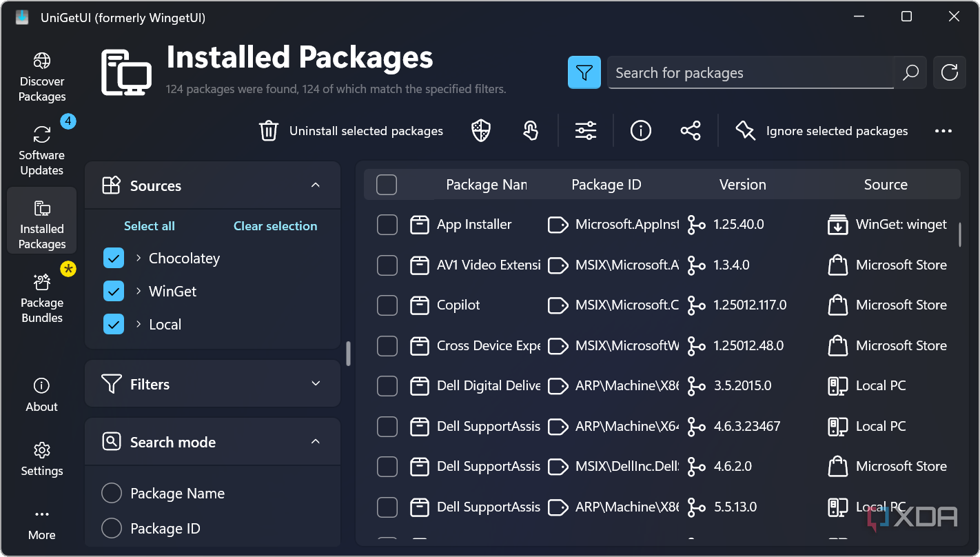Viewport: 980px width, 557px height.
Task: Select the Package Name search mode
Action: pos(112,494)
